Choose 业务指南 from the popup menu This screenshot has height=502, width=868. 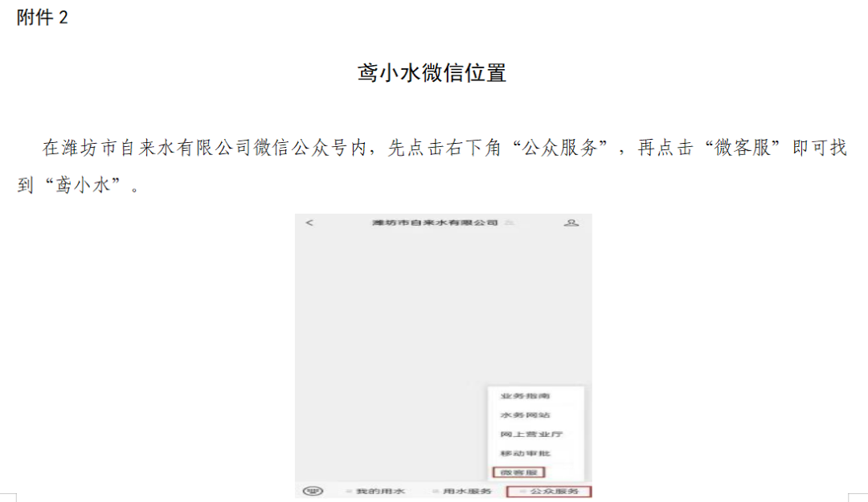525,396
